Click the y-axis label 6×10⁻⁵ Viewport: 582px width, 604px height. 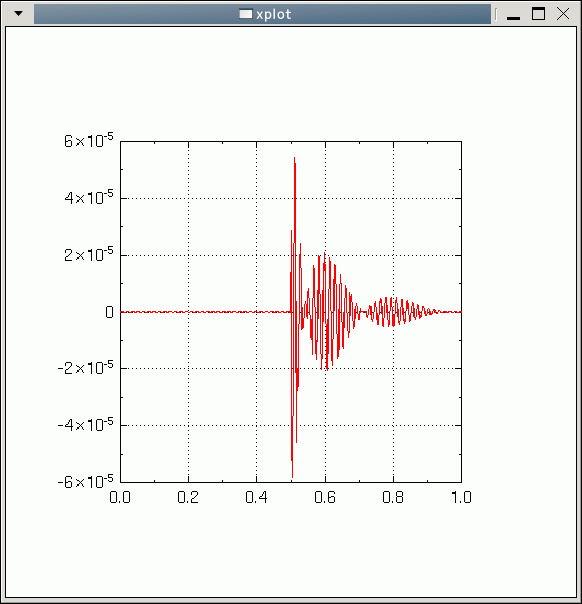[89, 141]
